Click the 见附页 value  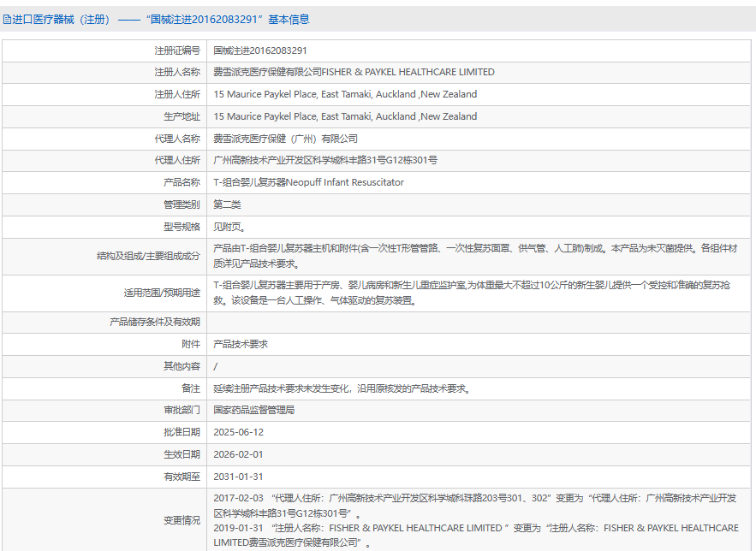pyautogui.click(x=229, y=227)
